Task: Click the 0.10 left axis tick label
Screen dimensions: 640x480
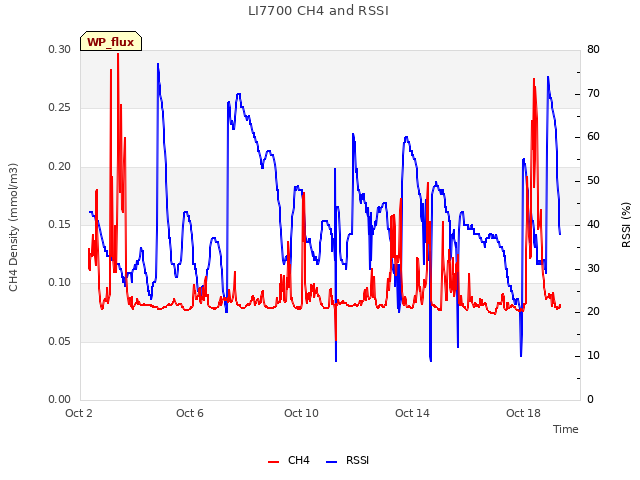Action: [x=60, y=282]
